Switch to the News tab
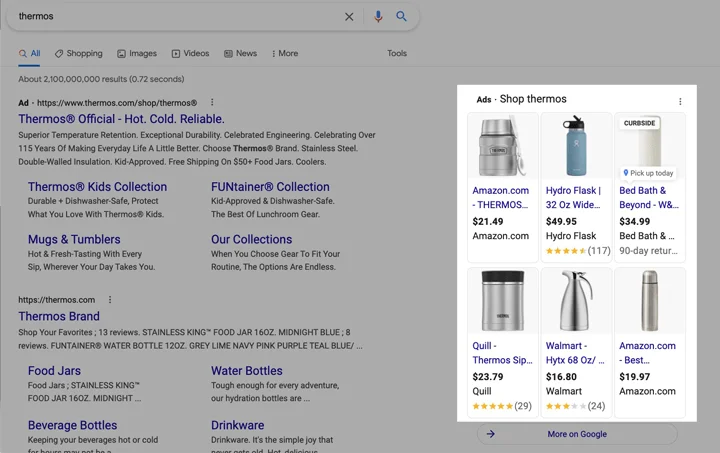 pos(241,54)
